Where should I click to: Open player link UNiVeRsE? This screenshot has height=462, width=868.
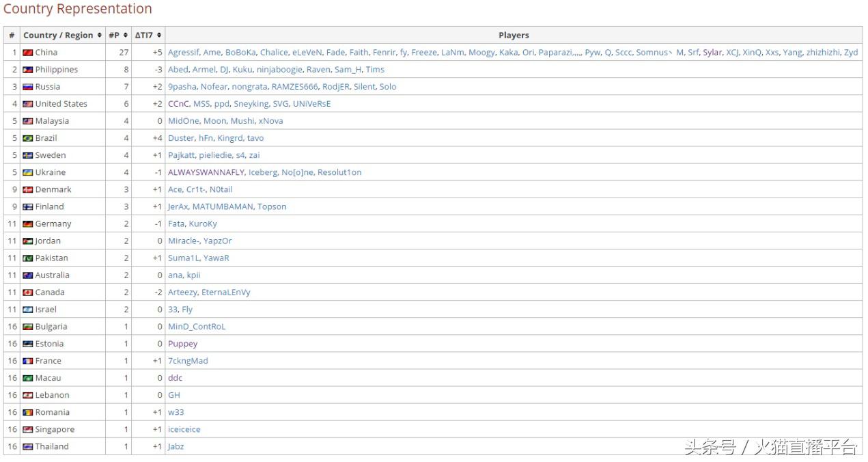311,104
